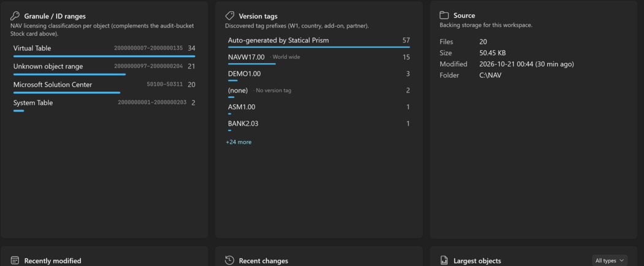The image size is (644, 266).
Task: Click the Recent changes heading
Action: [263, 260]
